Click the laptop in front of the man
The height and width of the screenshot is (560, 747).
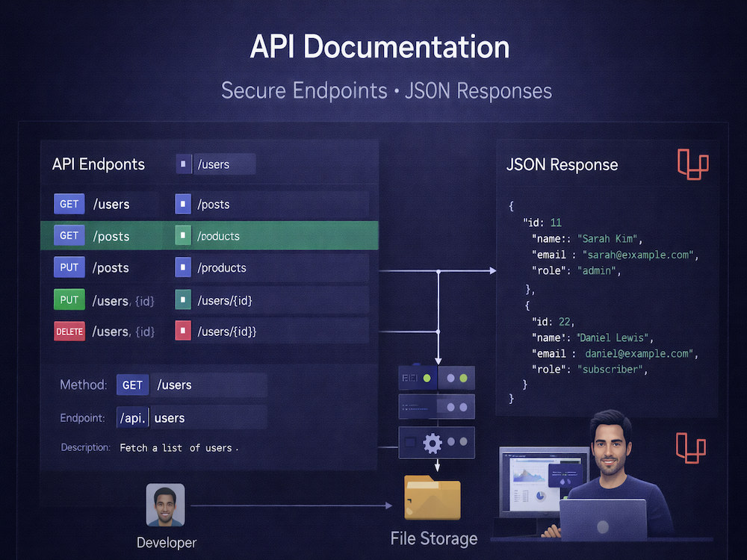603,520
